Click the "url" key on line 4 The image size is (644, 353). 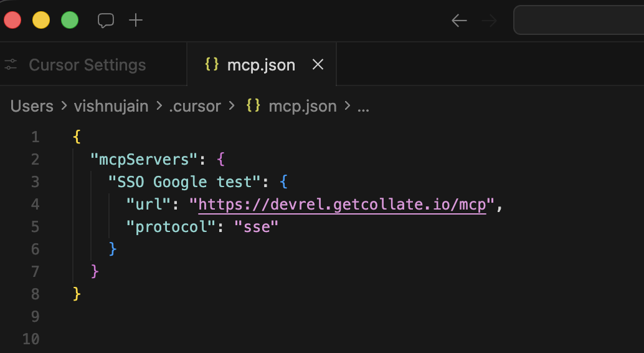tap(149, 204)
